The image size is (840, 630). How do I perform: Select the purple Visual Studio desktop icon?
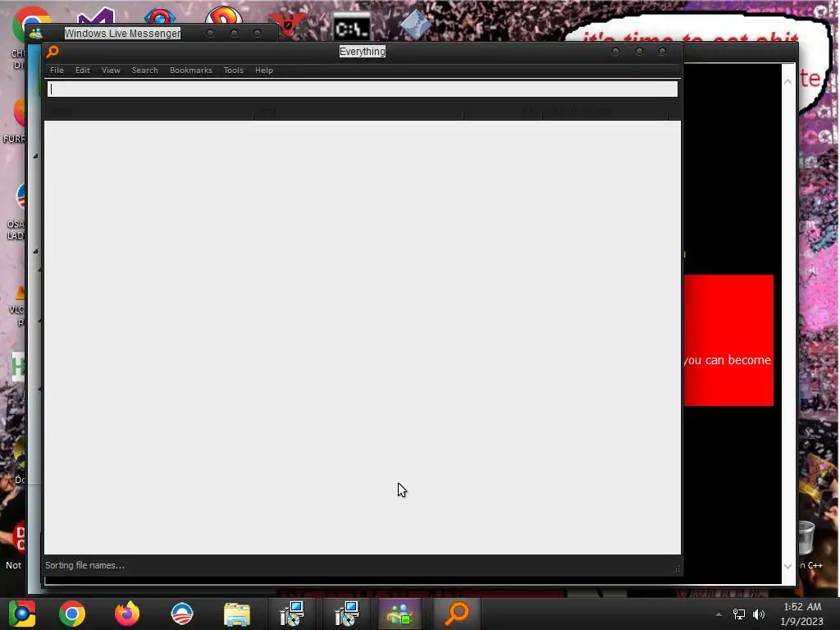[x=95, y=17]
